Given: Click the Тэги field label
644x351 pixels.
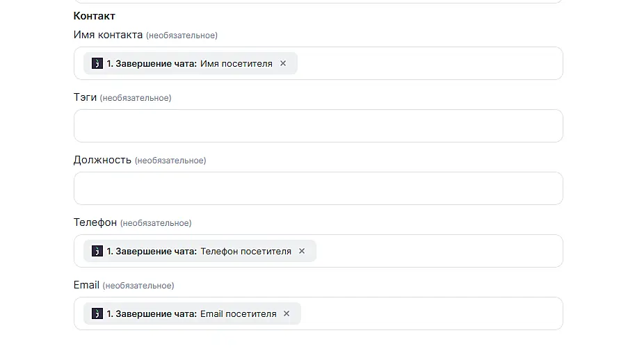Looking at the screenshot, I should (85, 97).
